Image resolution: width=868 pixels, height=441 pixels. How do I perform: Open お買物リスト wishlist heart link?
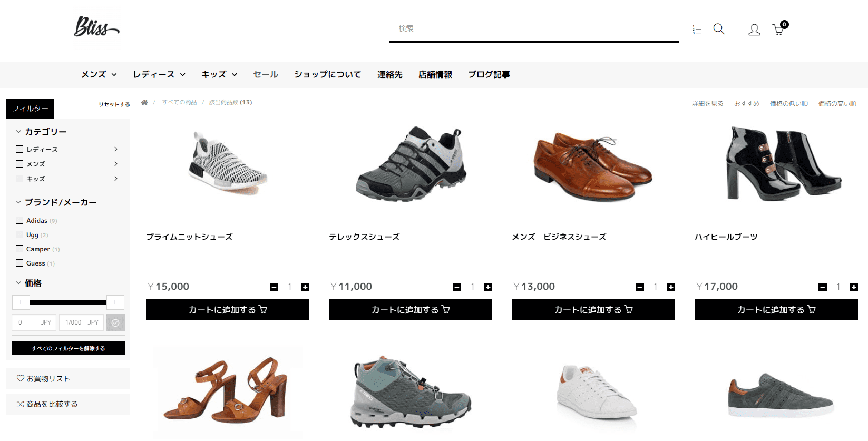click(x=44, y=378)
